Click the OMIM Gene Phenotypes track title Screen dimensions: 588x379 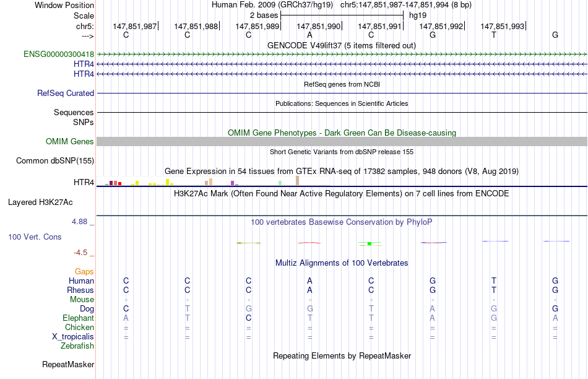pos(342,133)
